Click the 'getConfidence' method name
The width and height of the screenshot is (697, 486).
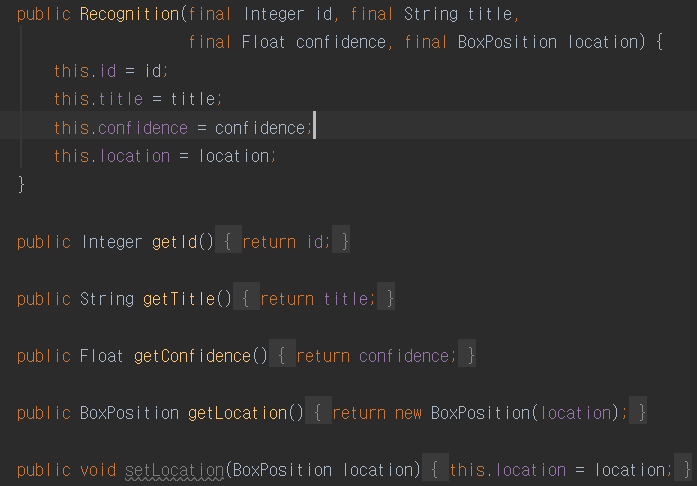pos(192,356)
